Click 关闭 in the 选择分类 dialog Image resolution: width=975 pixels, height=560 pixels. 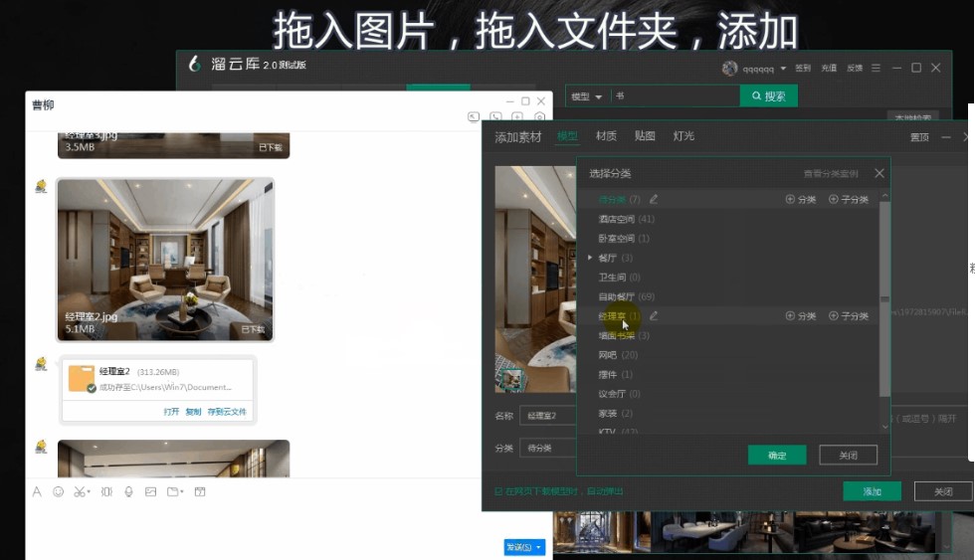[848, 455]
